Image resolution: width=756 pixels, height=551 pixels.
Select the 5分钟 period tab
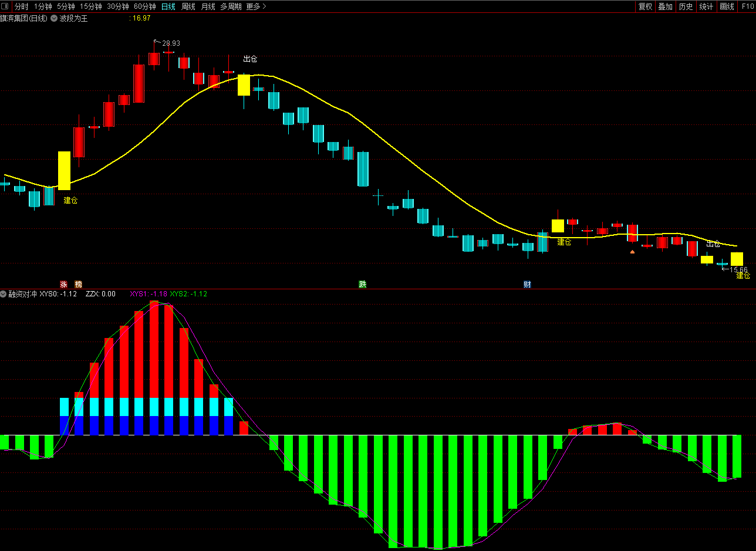tap(66, 6)
